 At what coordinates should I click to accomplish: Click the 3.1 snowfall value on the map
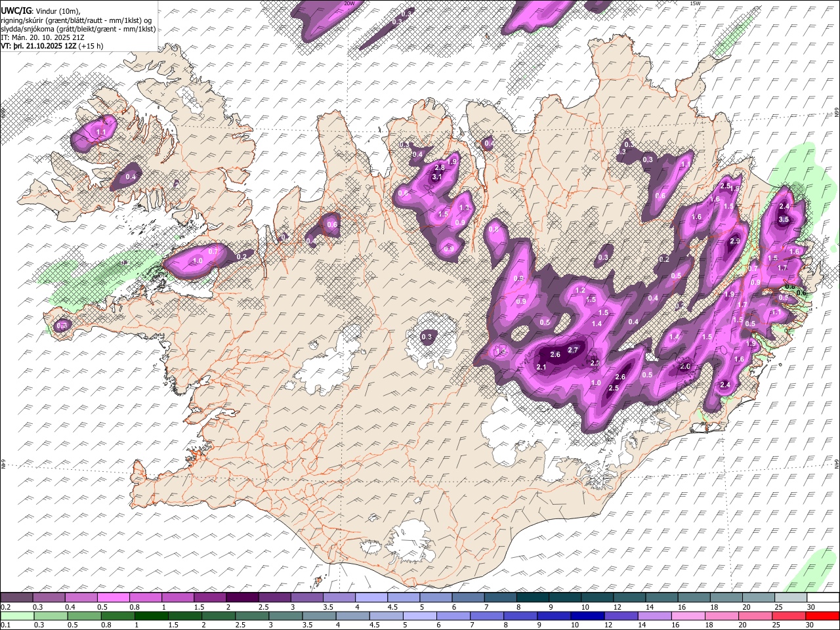(437, 177)
